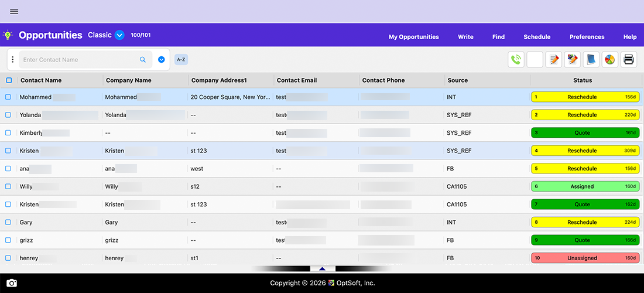
Task: Sort by Company Name column header
Action: pos(129,80)
